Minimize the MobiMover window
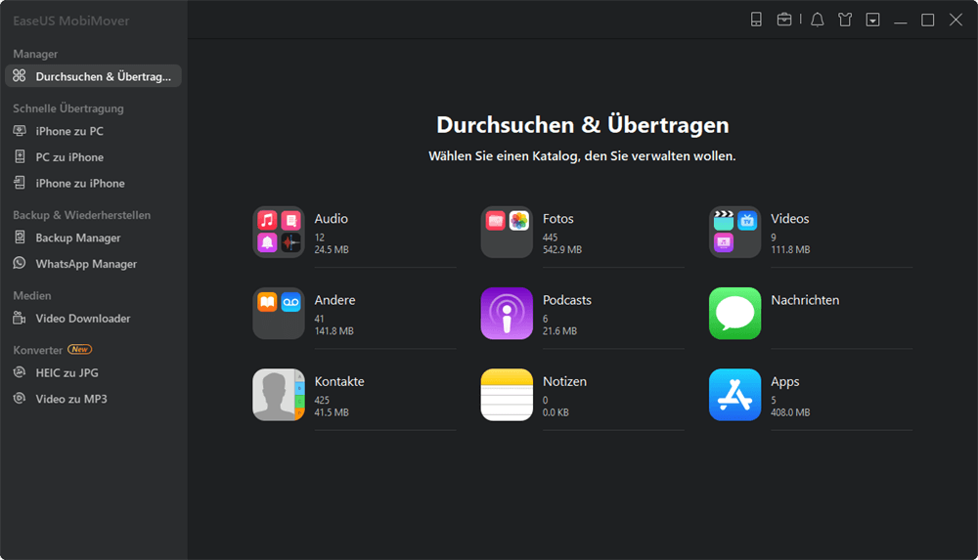The width and height of the screenshot is (978, 560). [x=900, y=21]
